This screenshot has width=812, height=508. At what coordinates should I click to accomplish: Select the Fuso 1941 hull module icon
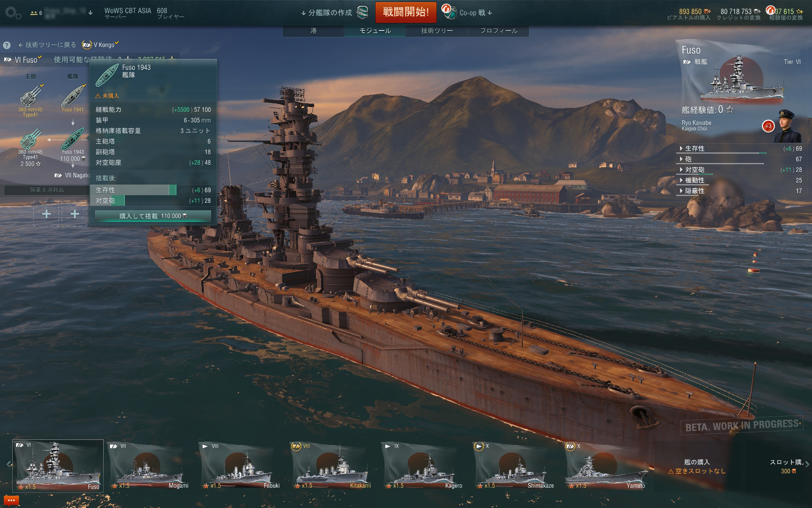[x=73, y=96]
